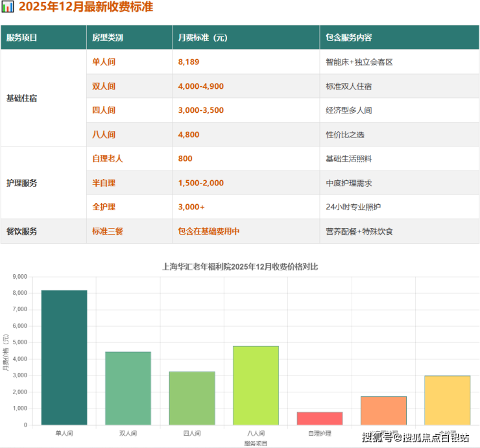The height and width of the screenshot is (448, 480).
Task: Click the 护理服务 category cell
Action: (x=22, y=183)
